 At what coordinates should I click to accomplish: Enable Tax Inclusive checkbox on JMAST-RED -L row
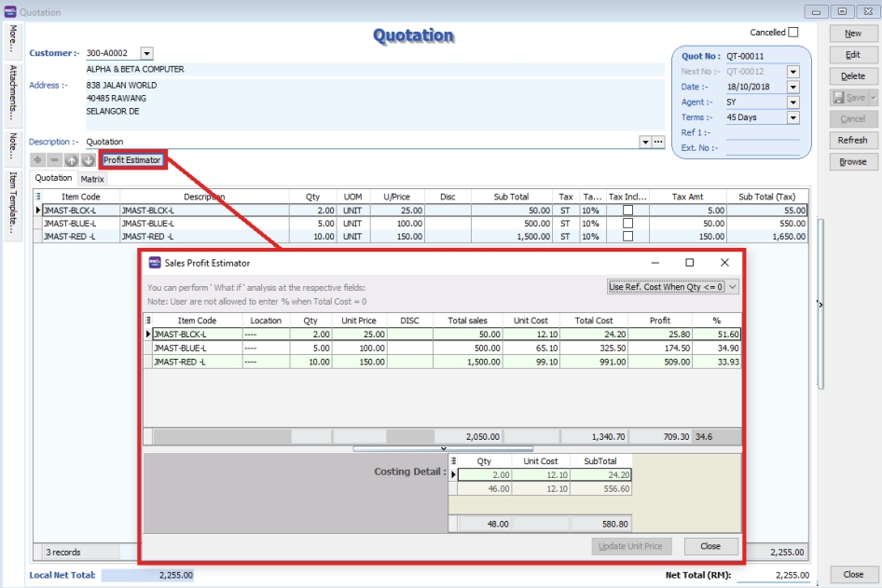tap(627, 237)
